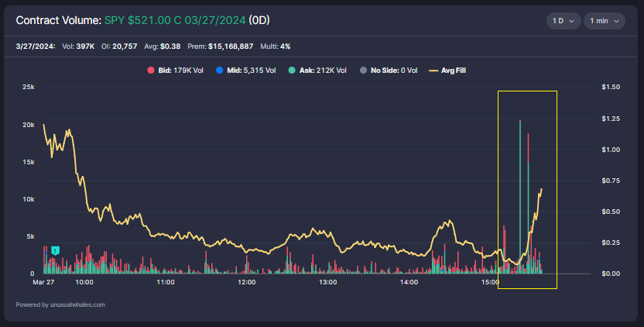Click the 15:00 time axis label
The image size is (644, 327).
point(490,282)
